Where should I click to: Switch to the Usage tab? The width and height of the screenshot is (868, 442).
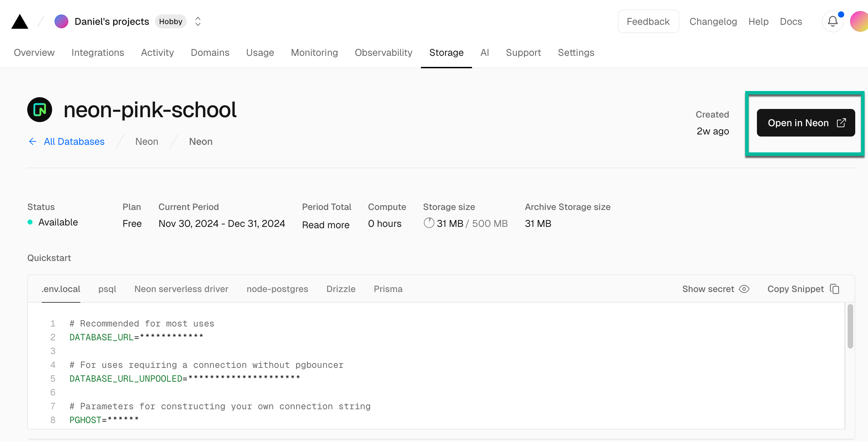pos(260,52)
